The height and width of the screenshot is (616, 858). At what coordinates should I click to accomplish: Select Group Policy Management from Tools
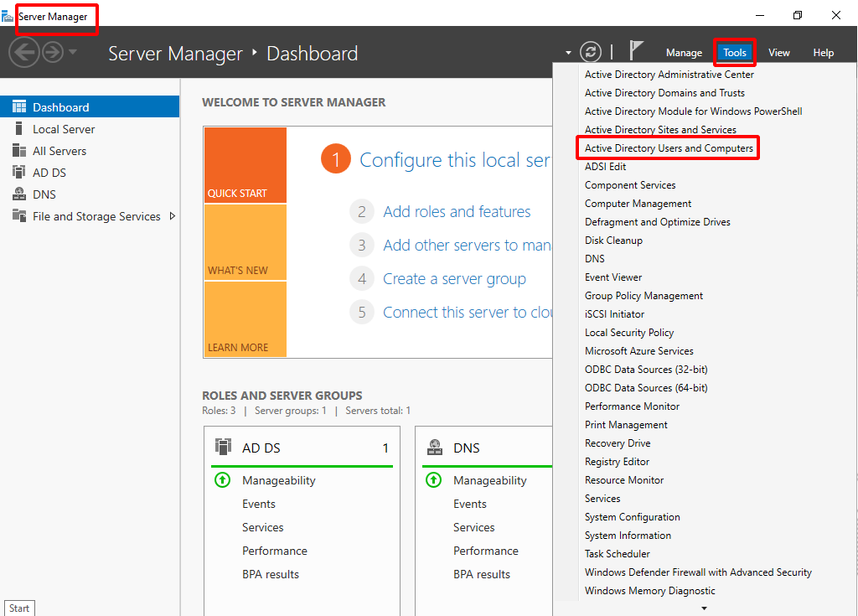tap(643, 296)
